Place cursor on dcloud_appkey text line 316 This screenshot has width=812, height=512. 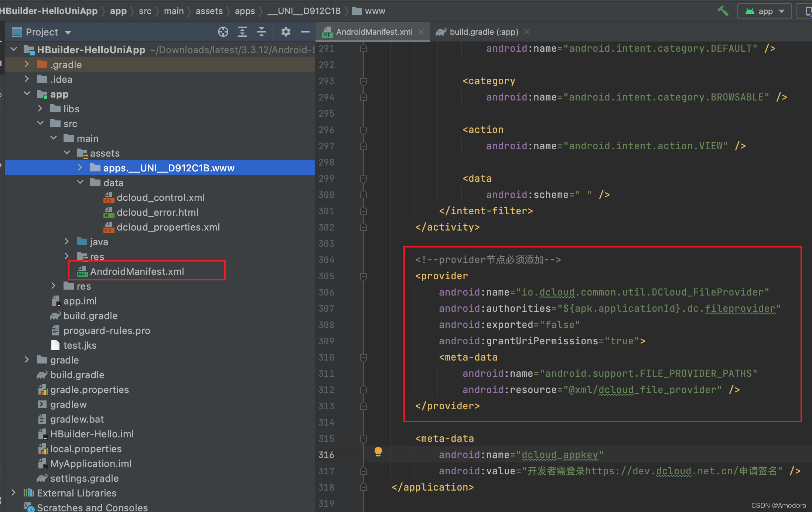560,455
